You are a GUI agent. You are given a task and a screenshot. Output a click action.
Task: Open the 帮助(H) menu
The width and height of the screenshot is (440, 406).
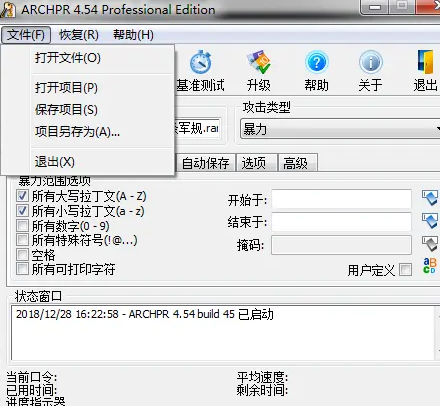coord(133,35)
